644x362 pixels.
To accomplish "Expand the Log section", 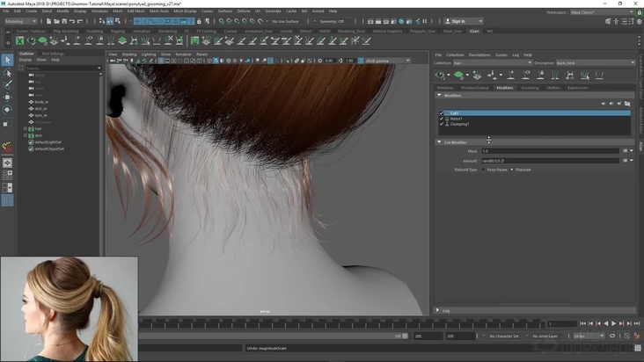I will (439, 310).
